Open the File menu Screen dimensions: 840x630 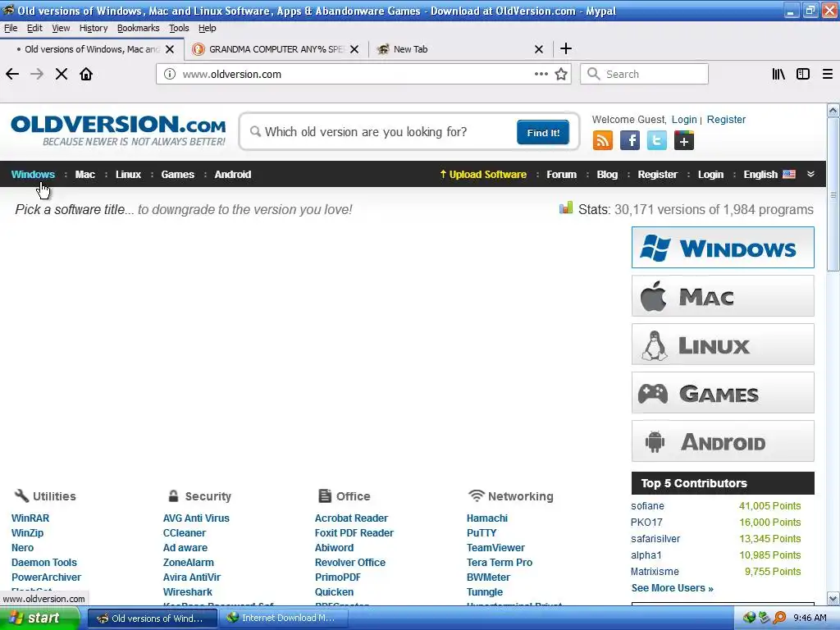point(11,28)
